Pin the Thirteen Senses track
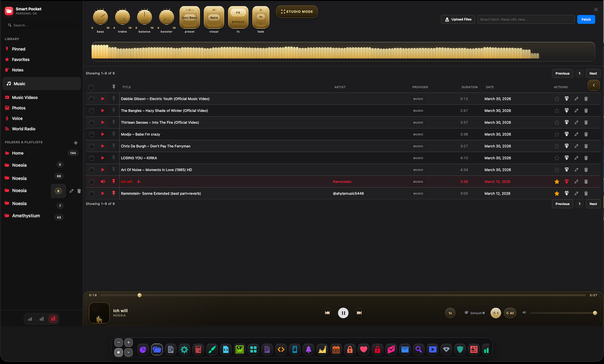The height and width of the screenshot is (364, 604). pos(113,122)
